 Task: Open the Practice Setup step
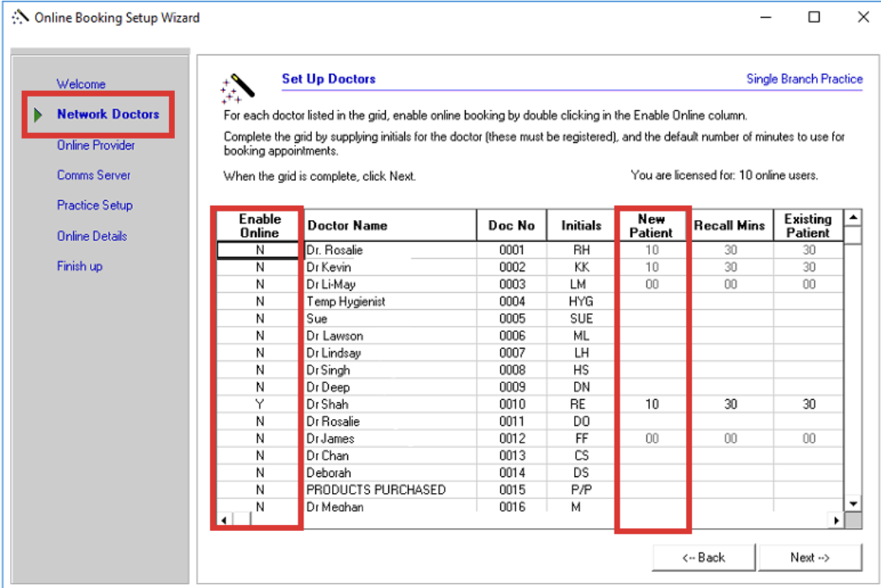[x=94, y=206]
